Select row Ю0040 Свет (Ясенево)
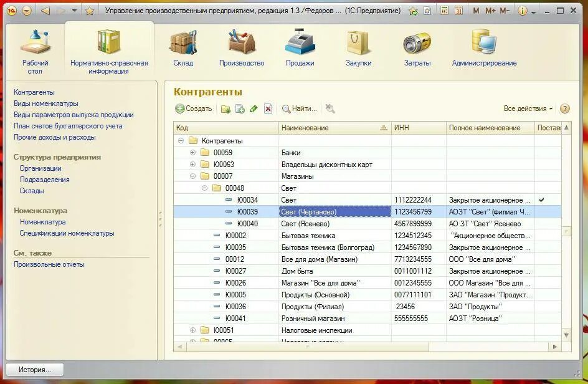The height and width of the screenshot is (384, 588). (x=367, y=224)
